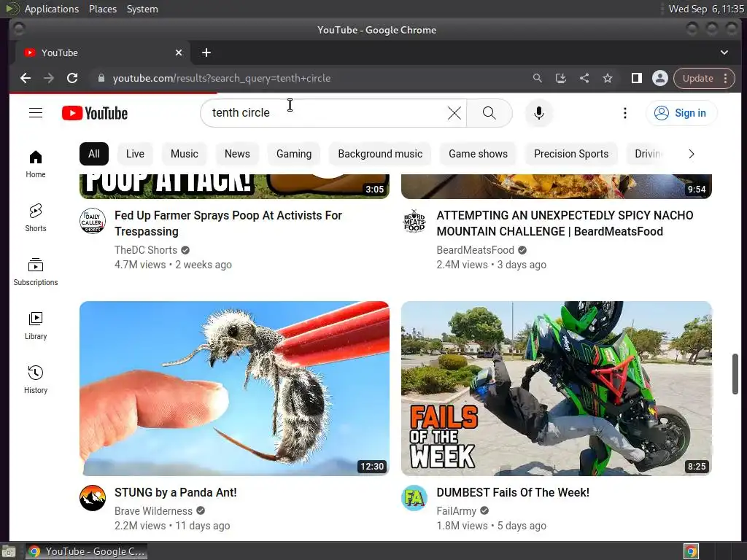Click the browser forward arrow
747x560 pixels.
coord(49,78)
